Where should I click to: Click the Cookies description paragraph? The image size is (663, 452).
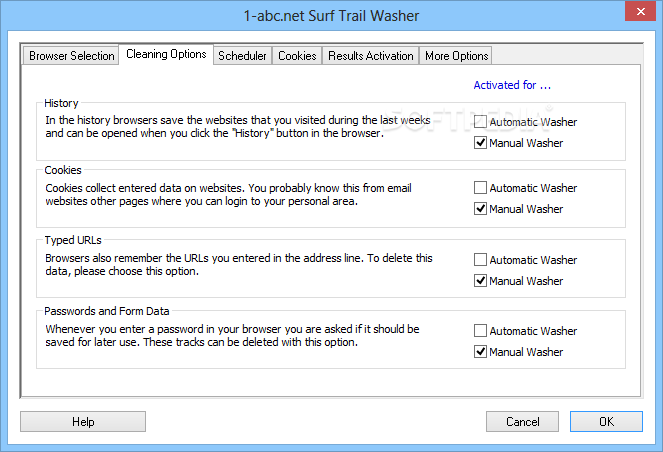tap(228, 194)
